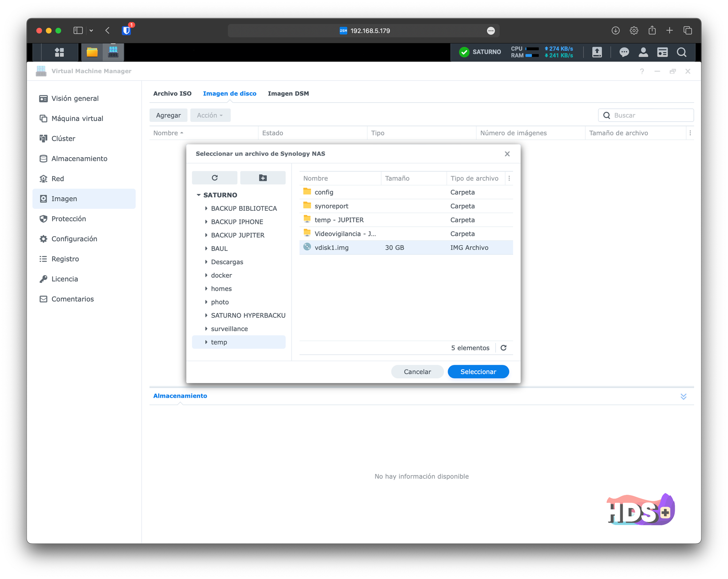This screenshot has width=728, height=579.
Task: Show Safari downloads list
Action: point(616,31)
